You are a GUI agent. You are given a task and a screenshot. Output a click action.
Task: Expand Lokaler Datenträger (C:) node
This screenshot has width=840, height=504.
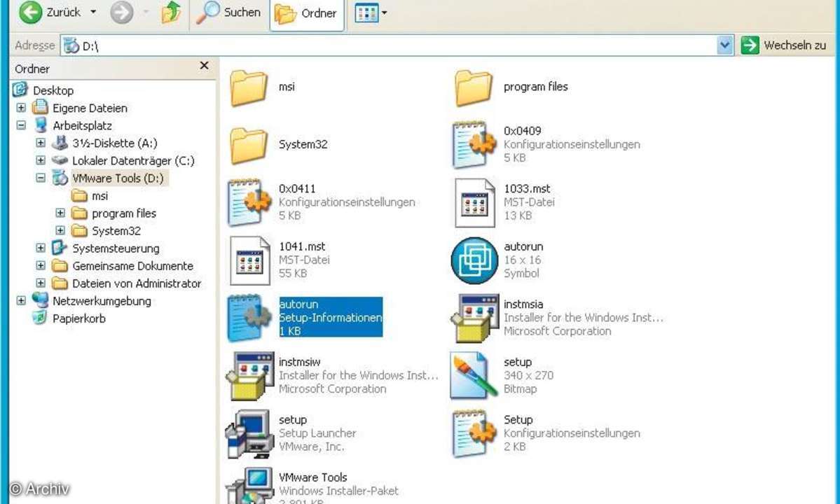[x=41, y=160]
